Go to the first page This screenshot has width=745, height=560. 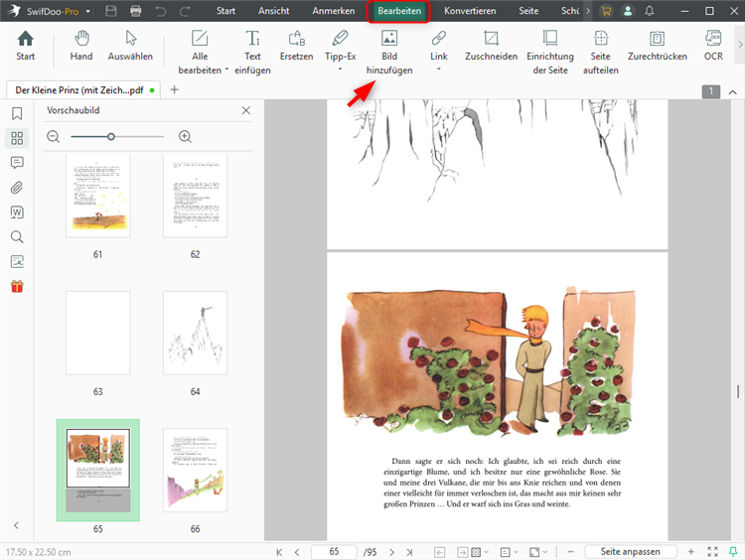pyautogui.click(x=279, y=552)
